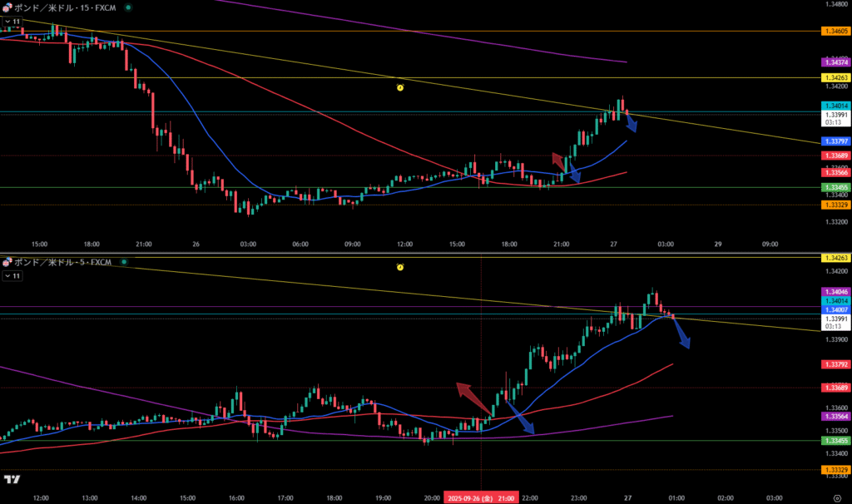Click the TradingView logo in the lower chart
This screenshot has width=852, height=504.
pos(12,480)
